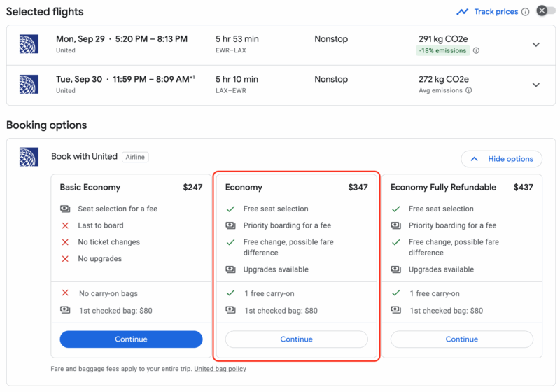Click red X beside No carry-on bags
This screenshot has height=392, width=560.
(65, 293)
